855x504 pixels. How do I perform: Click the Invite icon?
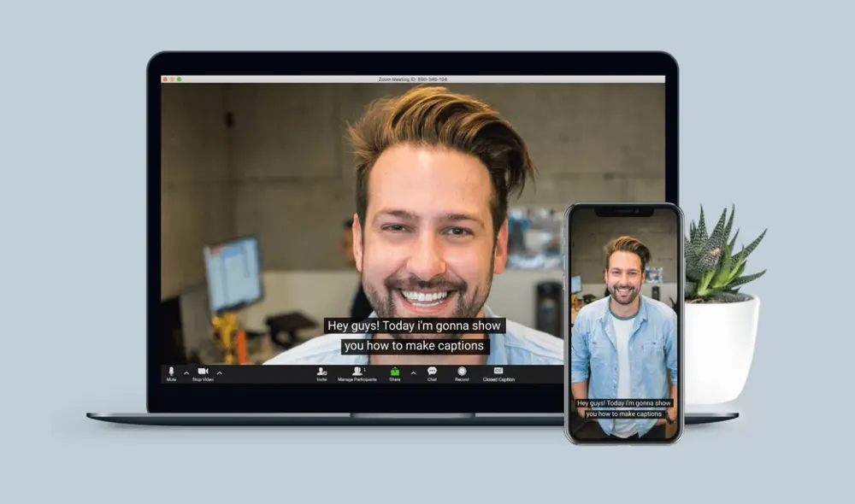tap(321, 372)
